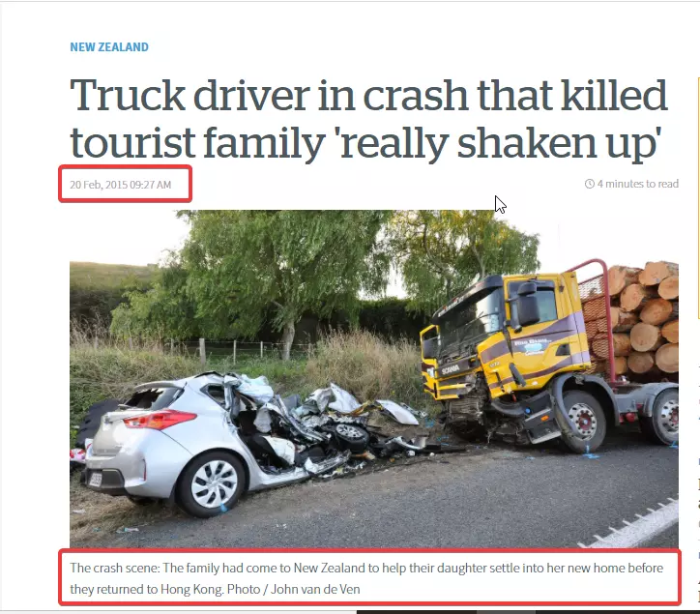This screenshot has height=614, width=700.
Task: Open the crash scene photo
Action: (374, 379)
